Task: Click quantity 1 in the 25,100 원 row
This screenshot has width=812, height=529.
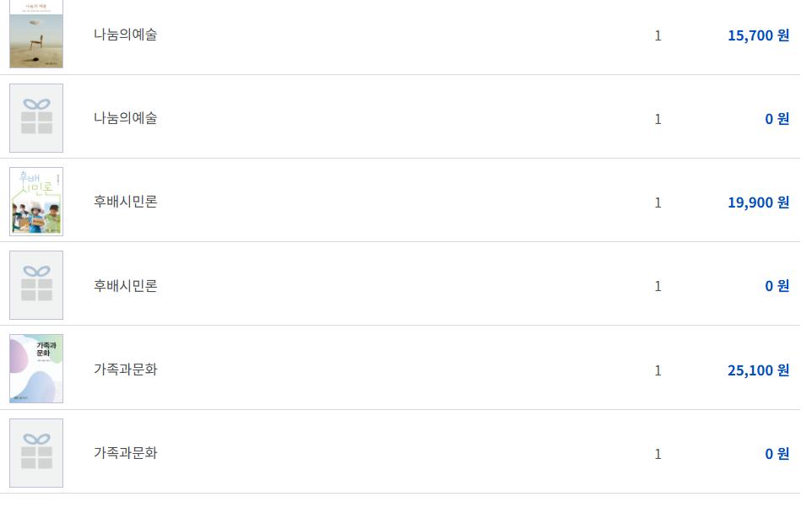Action: (658, 370)
